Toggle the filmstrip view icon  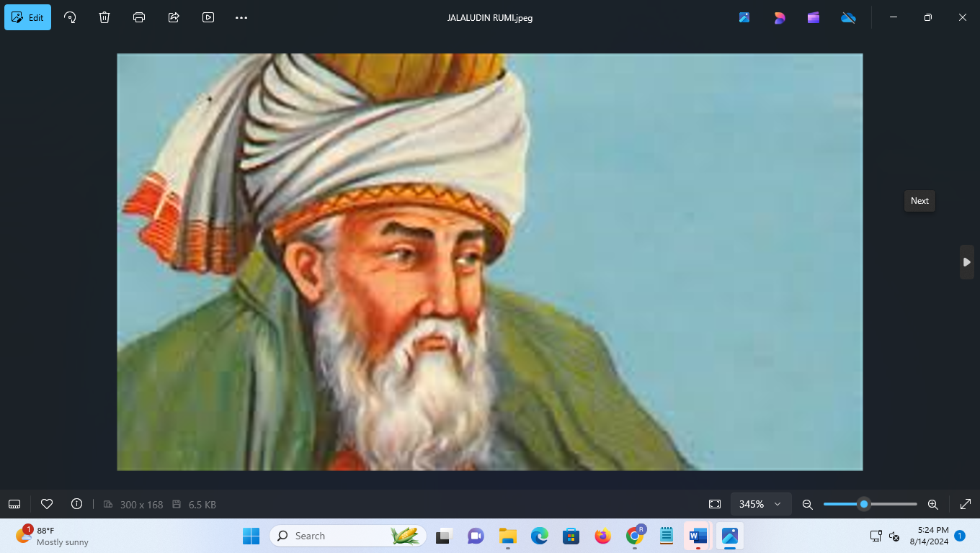click(x=14, y=504)
